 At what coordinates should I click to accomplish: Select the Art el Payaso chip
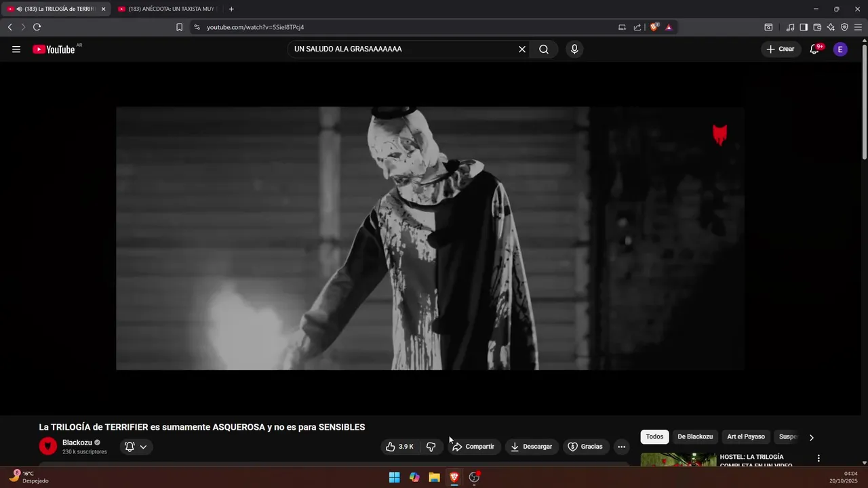tap(746, 437)
